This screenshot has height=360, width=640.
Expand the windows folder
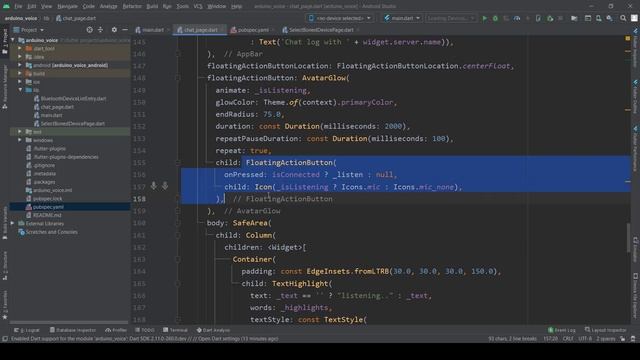pos(20,140)
